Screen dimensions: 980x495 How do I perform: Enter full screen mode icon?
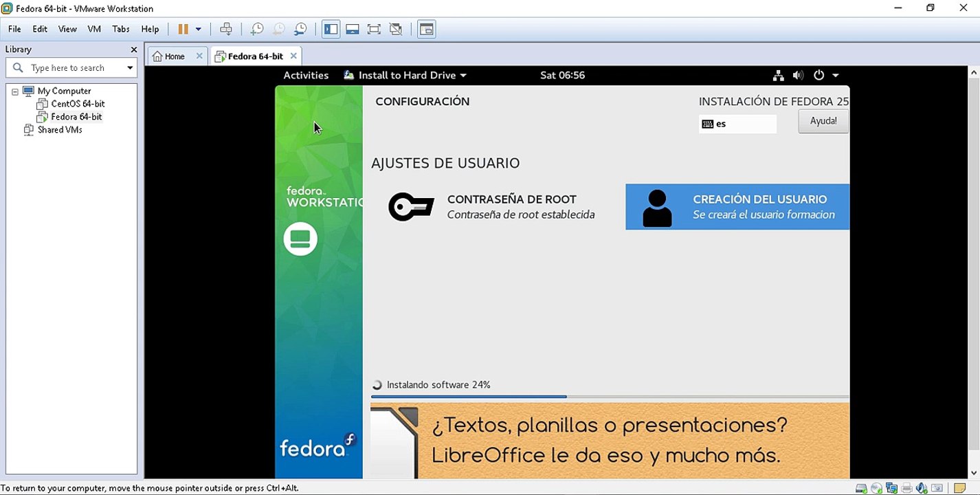click(374, 29)
